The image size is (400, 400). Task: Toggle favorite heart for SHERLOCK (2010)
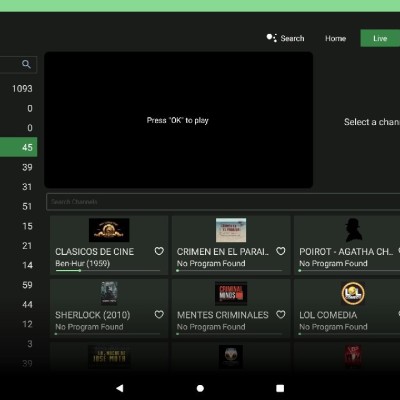tap(159, 314)
